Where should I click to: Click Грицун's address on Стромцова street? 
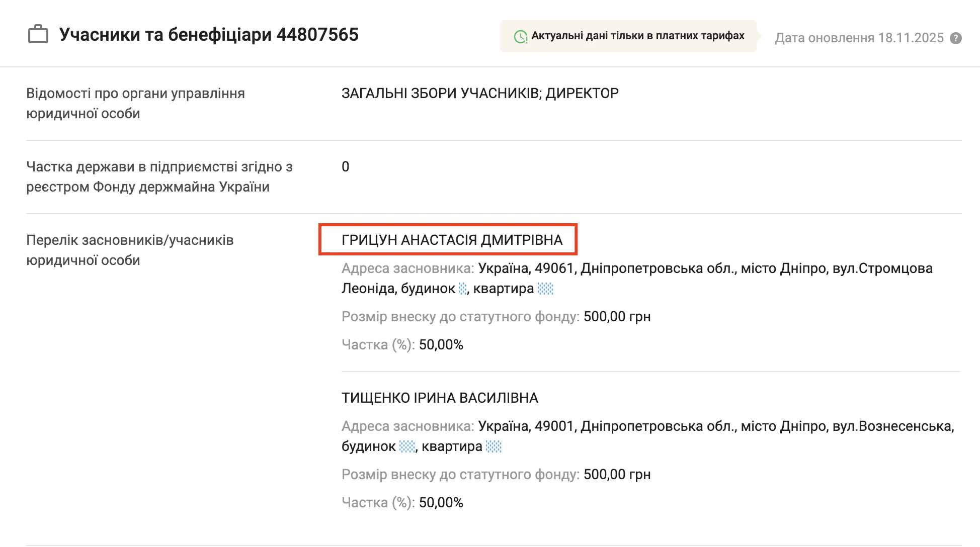(704, 268)
